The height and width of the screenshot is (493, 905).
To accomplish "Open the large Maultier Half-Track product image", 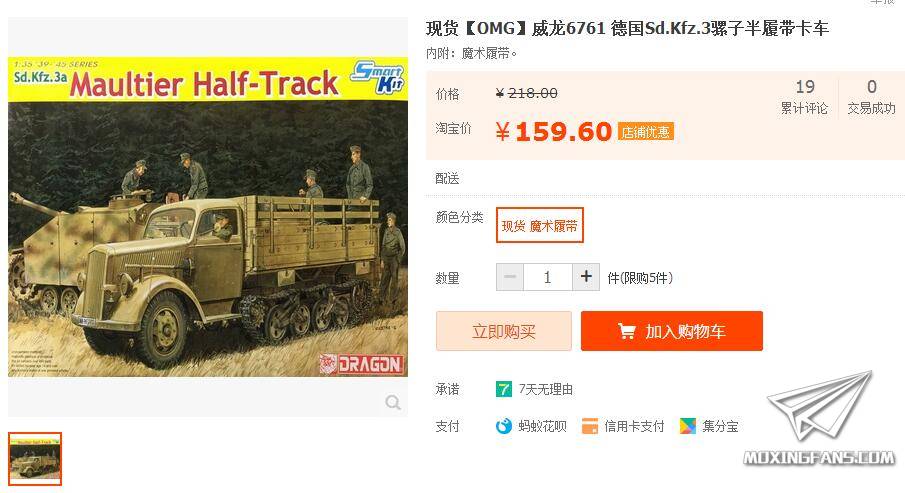I will point(208,216).
